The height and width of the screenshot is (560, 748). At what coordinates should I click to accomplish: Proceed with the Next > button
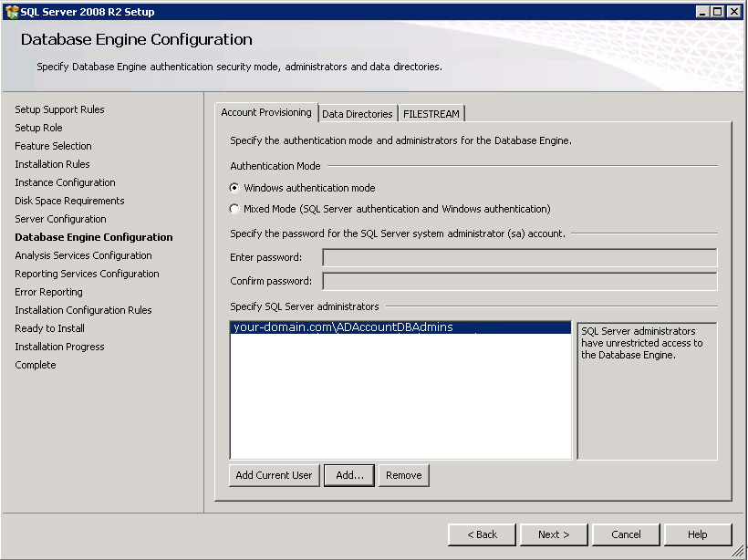tap(554, 534)
